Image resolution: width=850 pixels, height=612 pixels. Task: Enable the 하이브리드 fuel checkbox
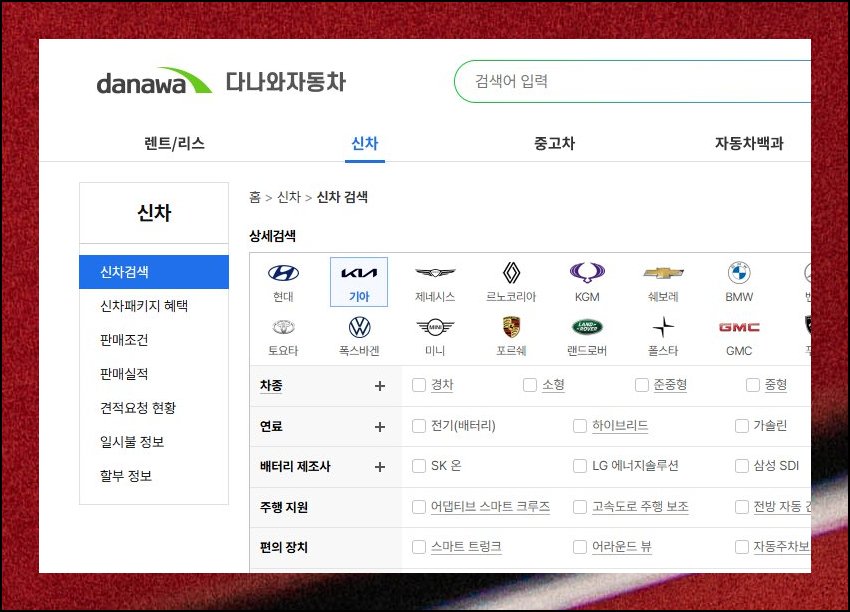click(x=579, y=426)
